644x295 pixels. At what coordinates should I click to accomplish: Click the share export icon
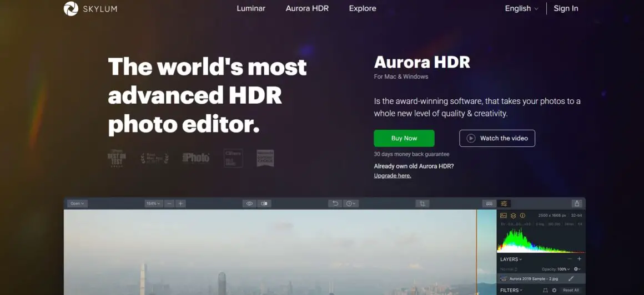coord(577,204)
